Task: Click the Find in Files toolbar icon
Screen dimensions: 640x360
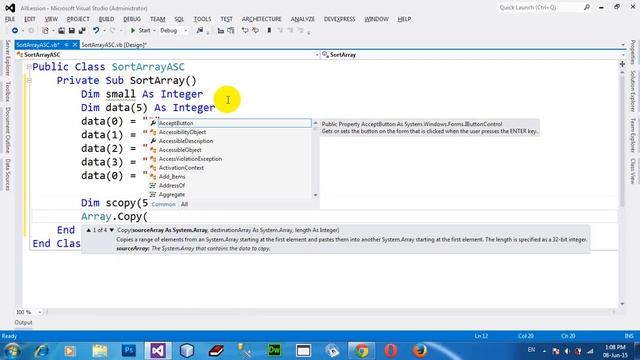Action: coord(200,31)
